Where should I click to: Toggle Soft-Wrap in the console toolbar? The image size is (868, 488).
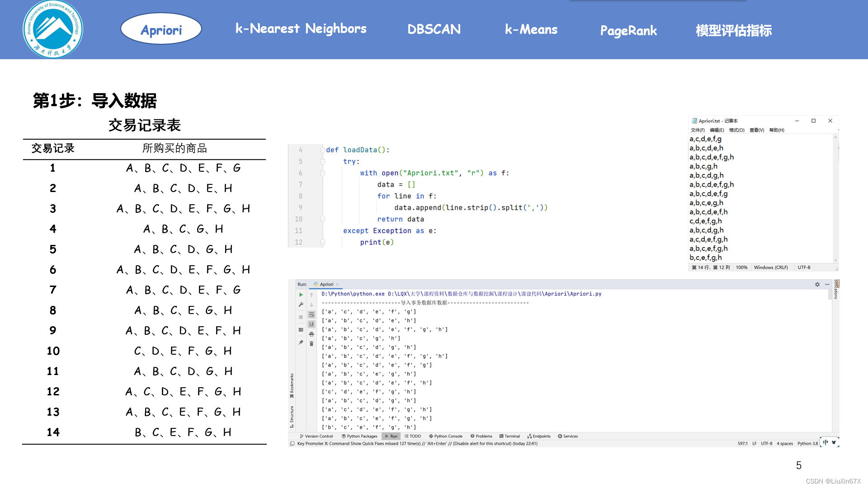point(311,314)
